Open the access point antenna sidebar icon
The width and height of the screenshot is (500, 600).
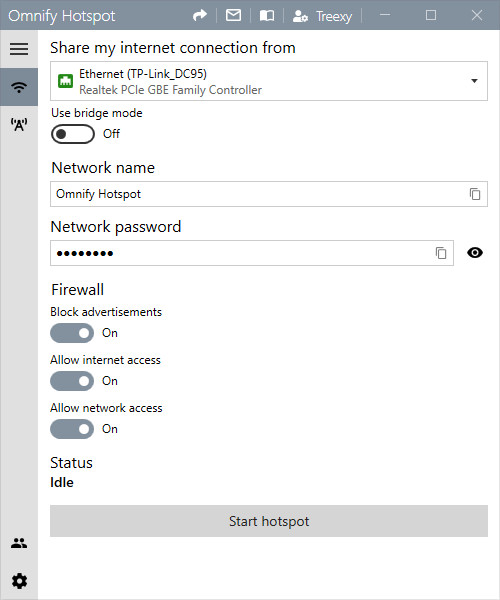click(x=19, y=125)
